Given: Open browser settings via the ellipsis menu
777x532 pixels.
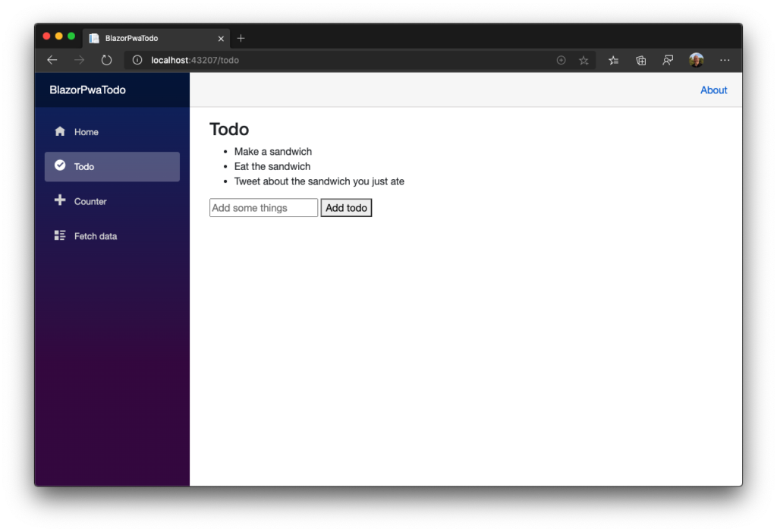Looking at the screenshot, I should pos(724,60).
